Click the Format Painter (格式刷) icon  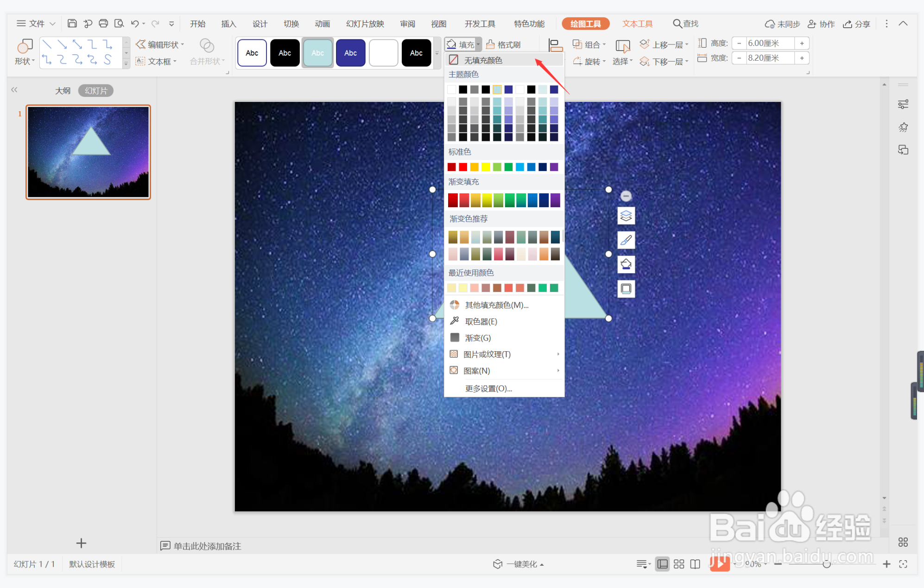490,44
